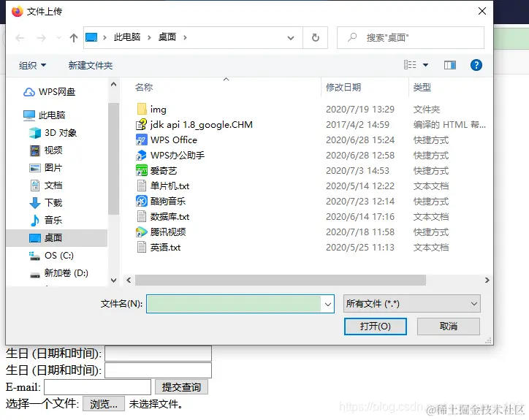Click the Back navigation arrow
Image resolution: width=529 pixels, height=420 pixels.
coord(20,38)
